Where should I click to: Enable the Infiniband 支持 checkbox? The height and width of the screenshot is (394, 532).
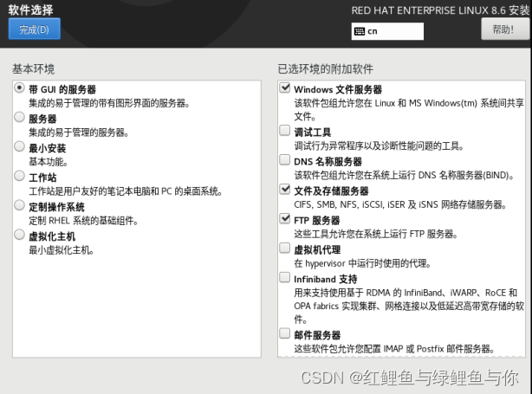click(x=285, y=277)
